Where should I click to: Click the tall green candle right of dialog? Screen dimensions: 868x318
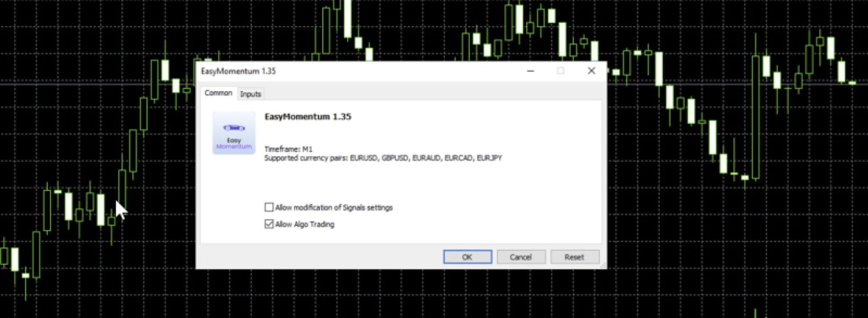click(x=756, y=117)
